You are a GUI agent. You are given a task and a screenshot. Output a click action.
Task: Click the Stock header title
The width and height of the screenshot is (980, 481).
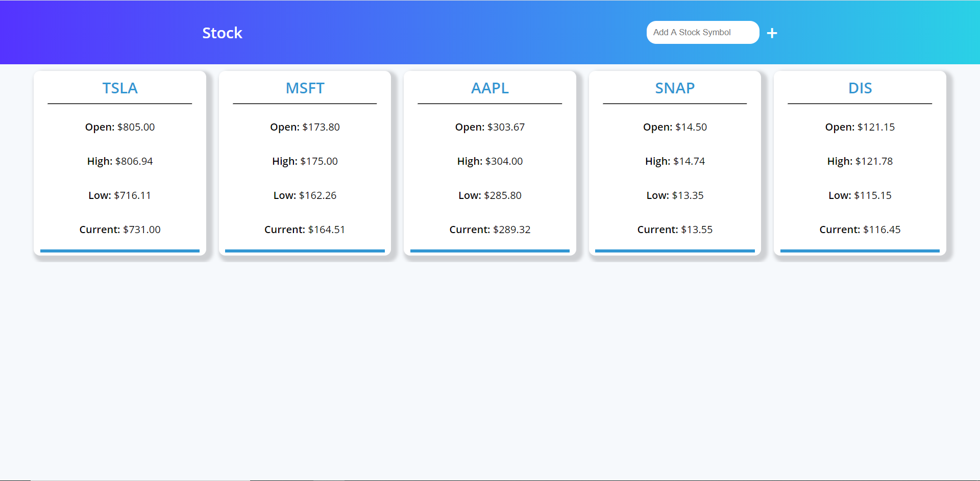[222, 33]
